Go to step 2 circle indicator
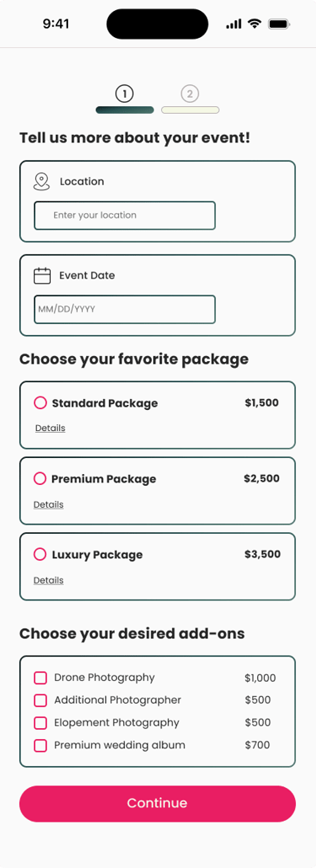This screenshot has height=868, width=316. pos(190,94)
